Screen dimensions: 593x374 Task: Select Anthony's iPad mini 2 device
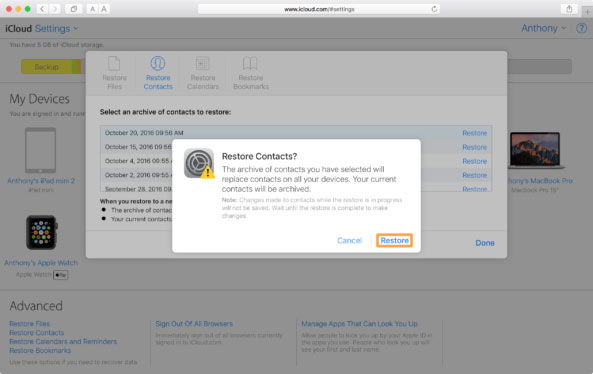pos(40,150)
